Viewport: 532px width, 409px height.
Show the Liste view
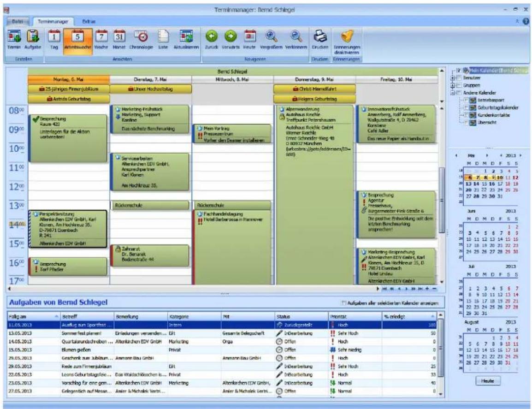click(163, 40)
